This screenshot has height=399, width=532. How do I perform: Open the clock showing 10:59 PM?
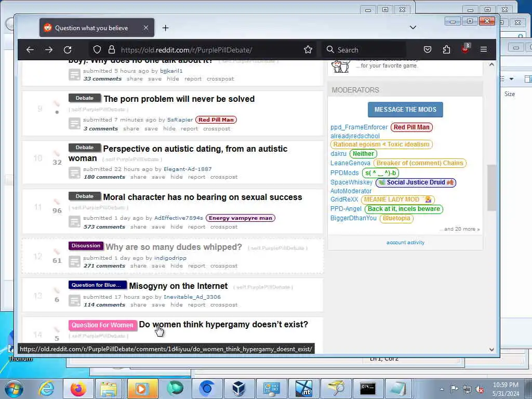(x=506, y=389)
